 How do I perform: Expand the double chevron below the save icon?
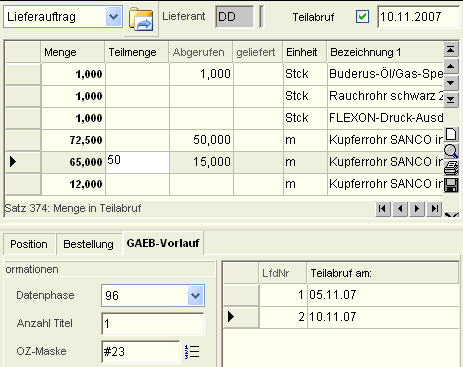[x=451, y=214]
